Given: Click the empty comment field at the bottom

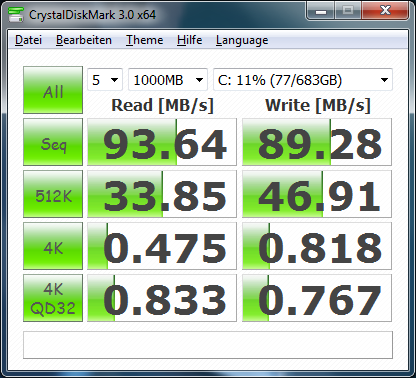Looking at the screenshot, I should pyautogui.click(x=208, y=345).
